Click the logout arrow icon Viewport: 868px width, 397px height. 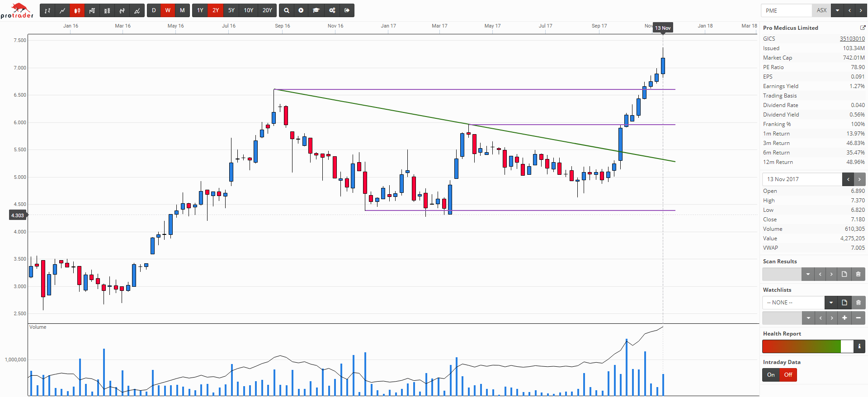(x=347, y=10)
